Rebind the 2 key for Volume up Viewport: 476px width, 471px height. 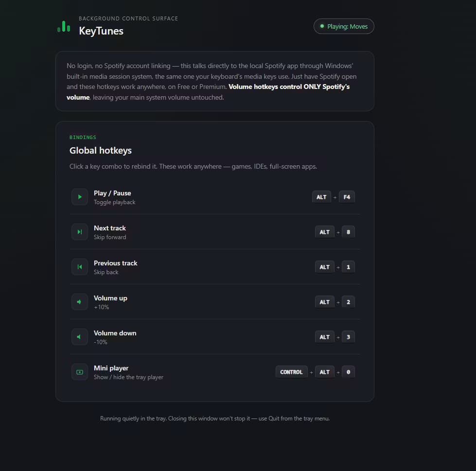tap(348, 302)
